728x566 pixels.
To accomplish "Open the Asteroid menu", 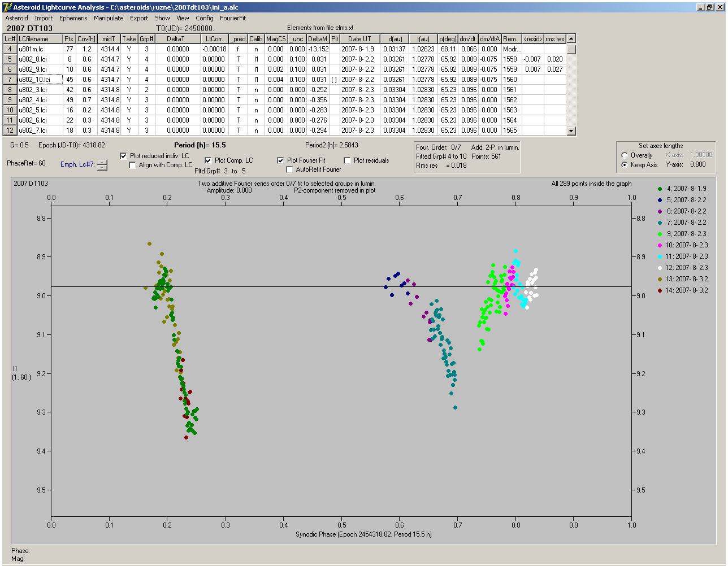I will pyautogui.click(x=17, y=18).
